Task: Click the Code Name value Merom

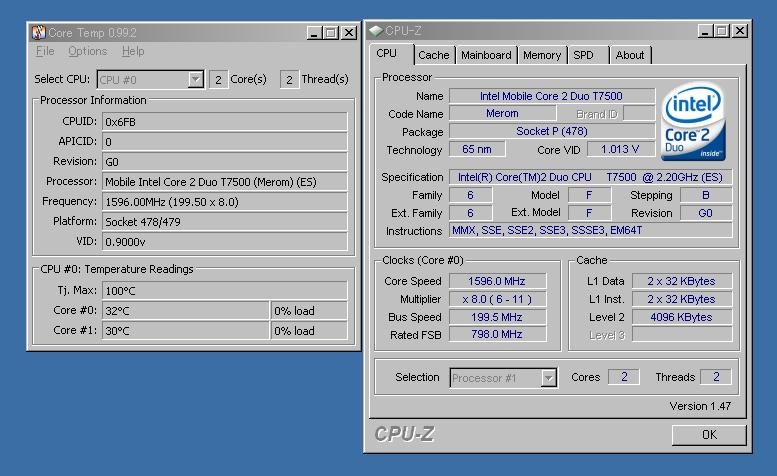Action: coord(502,113)
